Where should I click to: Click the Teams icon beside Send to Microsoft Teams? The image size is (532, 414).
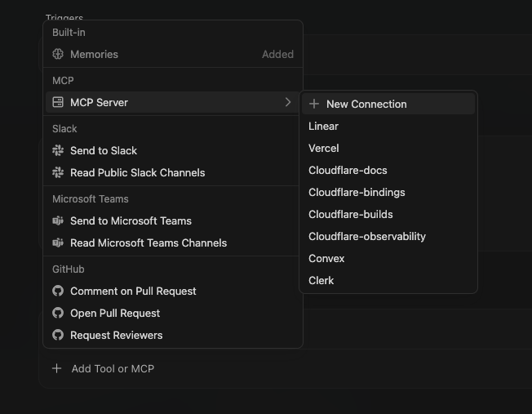[x=58, y=220]
